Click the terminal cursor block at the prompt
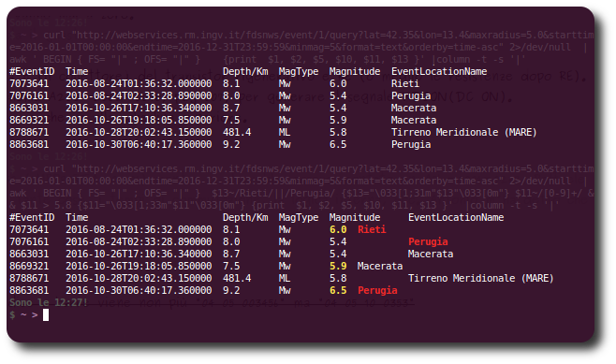The image size is (616, 364). tap(46, 315)
